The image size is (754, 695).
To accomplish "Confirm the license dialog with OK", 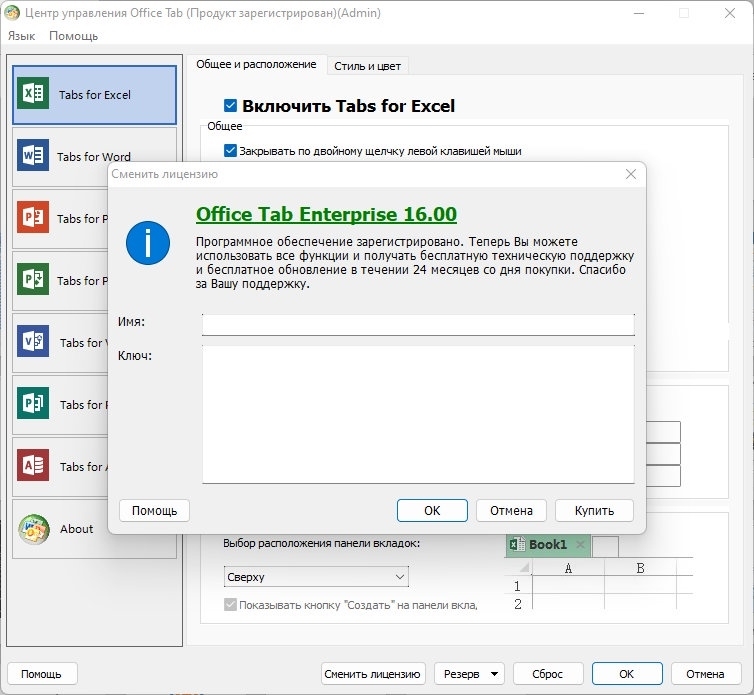I will pyautogui.click(x=432, y=510).
